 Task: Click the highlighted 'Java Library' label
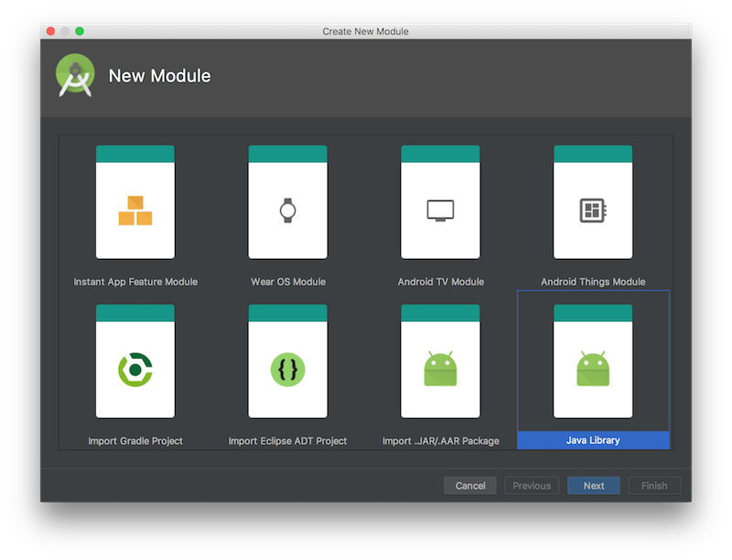tap(593, 440)
